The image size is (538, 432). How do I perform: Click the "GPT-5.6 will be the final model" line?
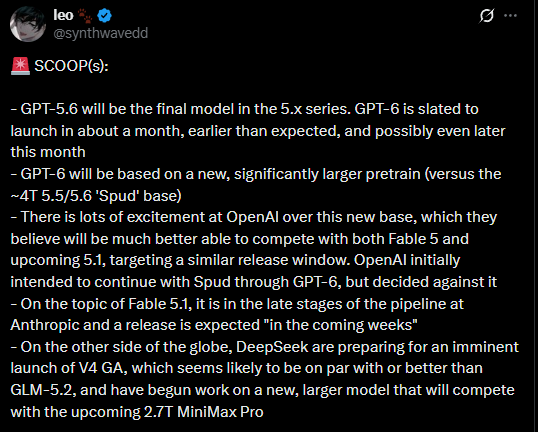[x=244, y=109]
